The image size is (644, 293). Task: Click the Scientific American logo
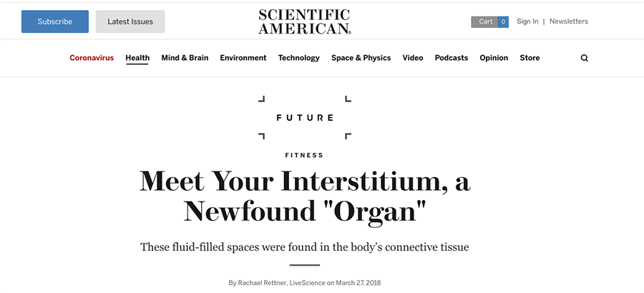point(305,21)
